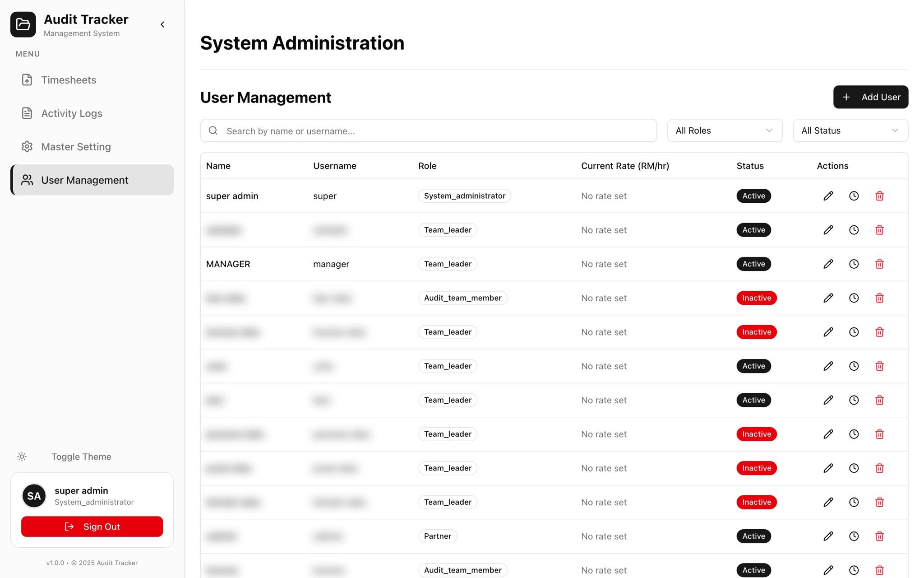The width and height of the screenshot is (924, 578).
Task: Delete the MANAGER user
Action: click(x=879, y=264)
